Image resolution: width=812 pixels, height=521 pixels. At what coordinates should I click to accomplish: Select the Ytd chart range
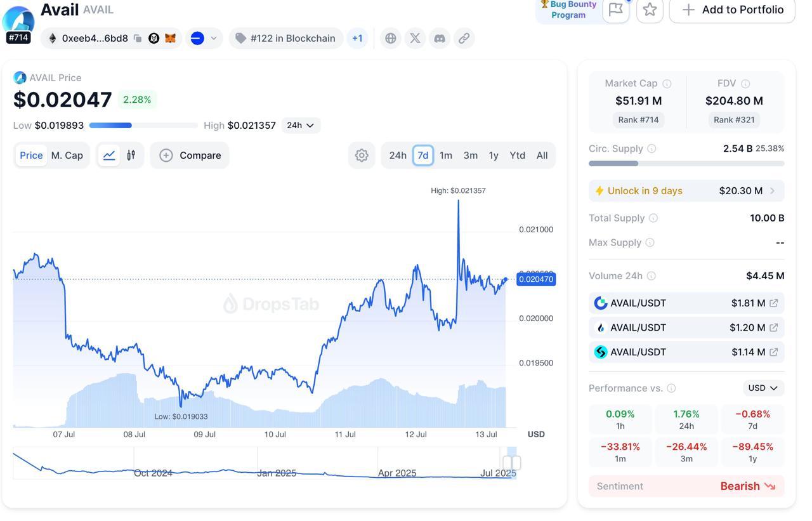point(518,155)
